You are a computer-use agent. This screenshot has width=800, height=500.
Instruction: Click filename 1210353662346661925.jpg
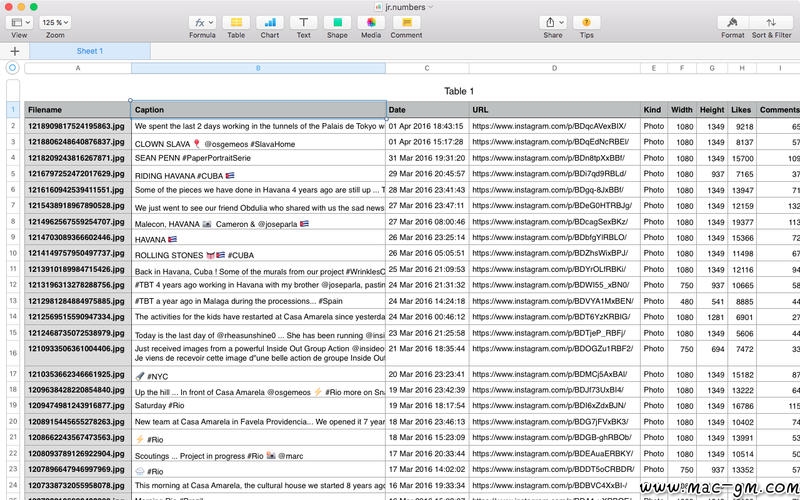tap(78, 374)
